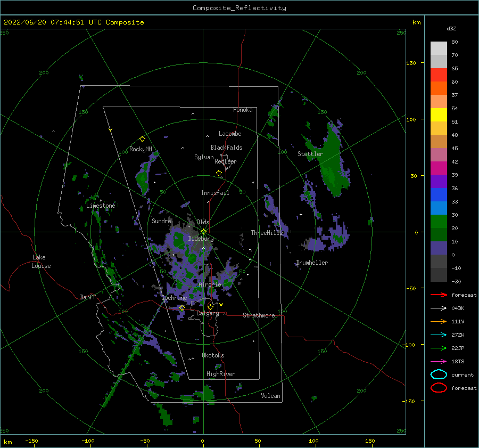Select the yellow 51-54 dBZ swatch
The height and width of the screenshot is (448, 479).
pos(439,115)
